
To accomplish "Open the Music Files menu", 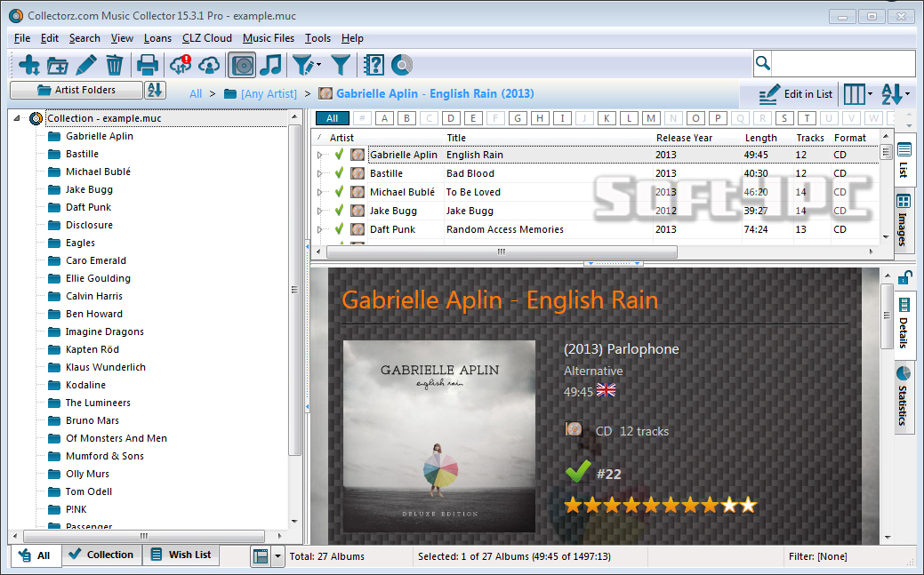I will (268, 38).
